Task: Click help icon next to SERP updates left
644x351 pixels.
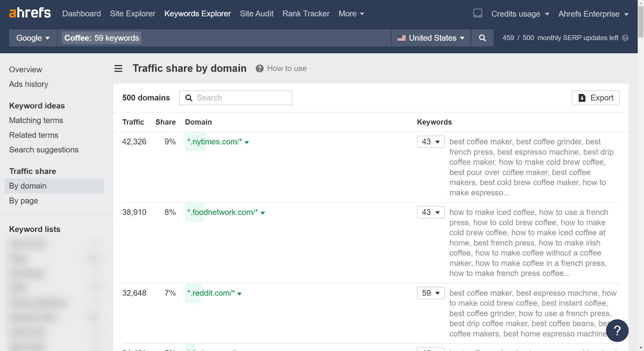Action: 625,38
